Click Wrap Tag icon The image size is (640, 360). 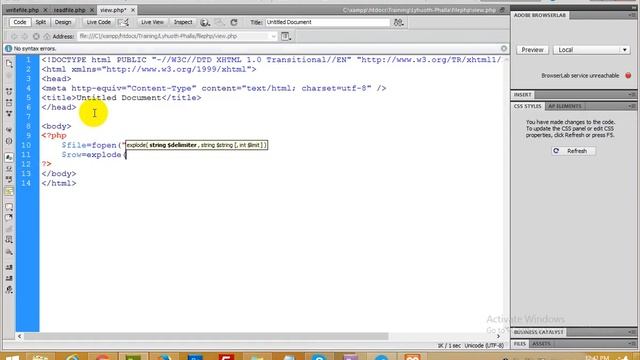point(9,229)
